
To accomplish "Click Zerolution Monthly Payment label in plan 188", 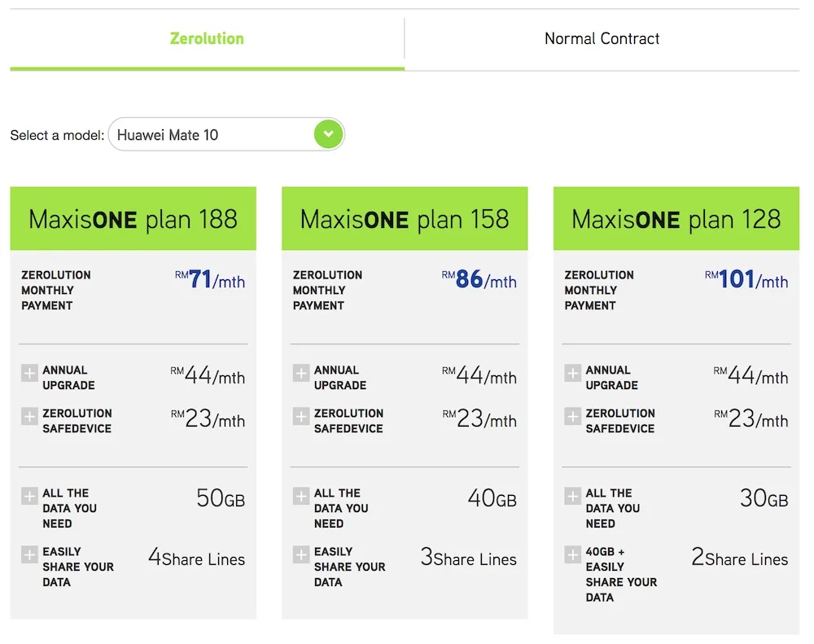I will [x=56, y=291].
